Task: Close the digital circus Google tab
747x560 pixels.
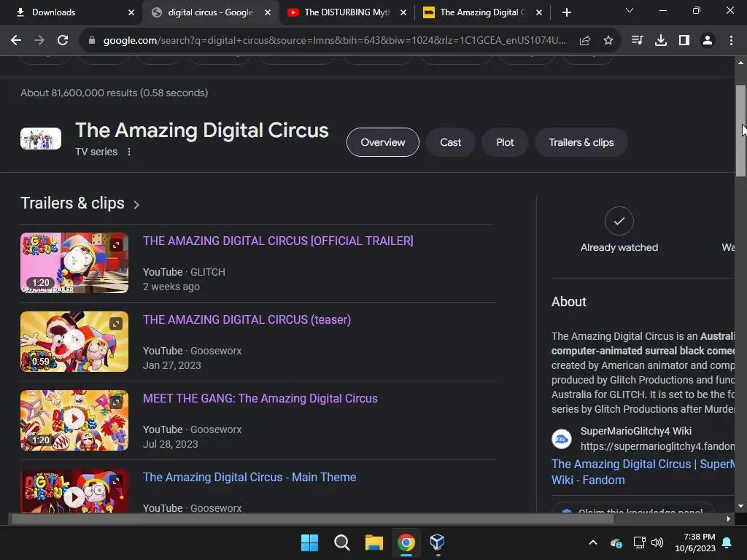Action: coord(268,12)
